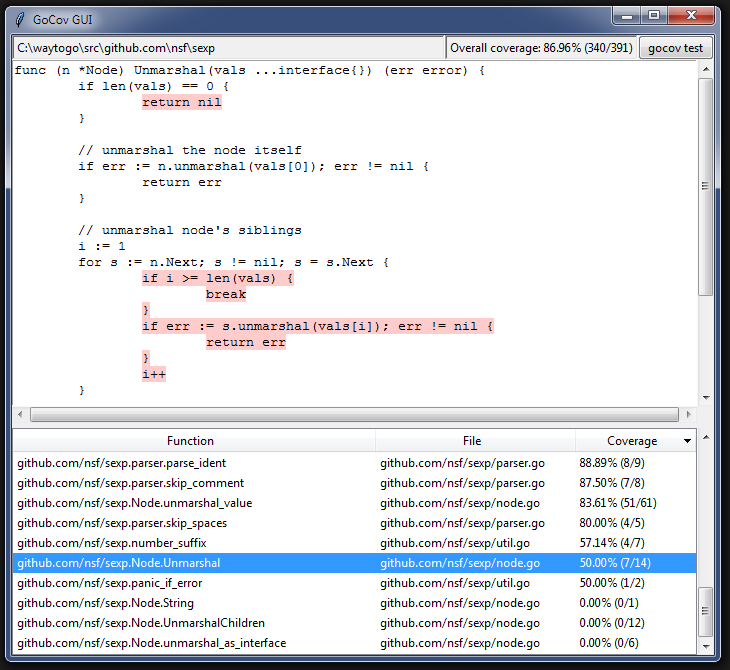
Task: Sort list by Function column header
Action: click(x=190, y=441)
